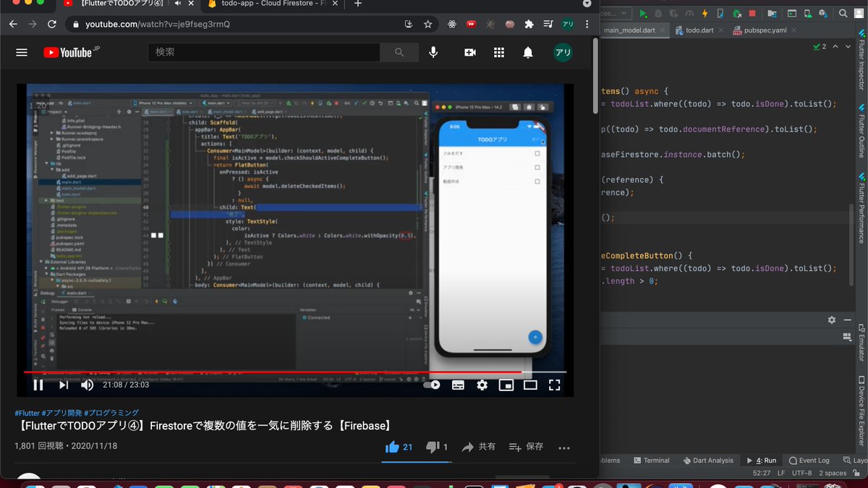Open the YouTube account avatar menu
Image resolution: width=868 pixels, height=488 pixels.
563,53
